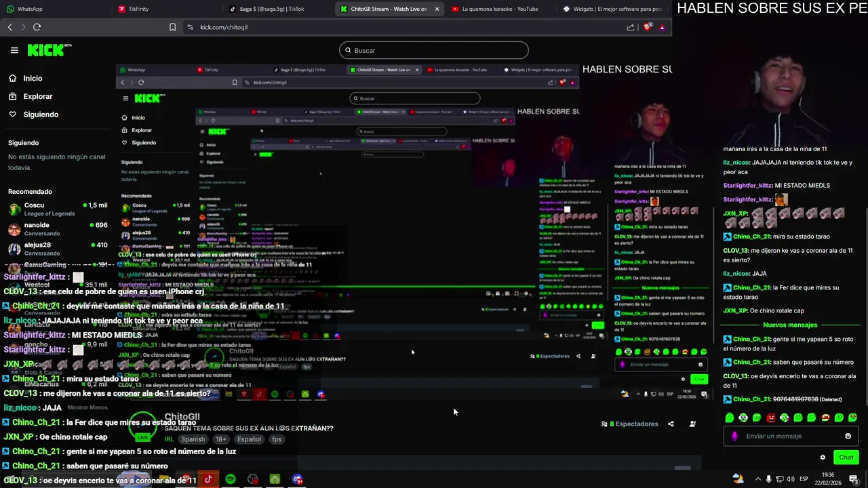Screen dimensions: 868x488
Task: Reload the page with the refresh icon
Action: (x=37, y=27)
